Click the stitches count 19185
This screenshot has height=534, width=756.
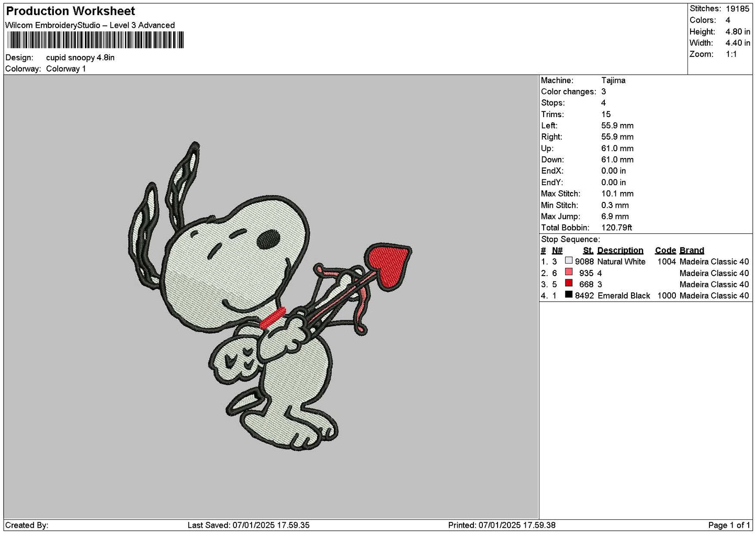pyautogui.click(x=737, y=9)
